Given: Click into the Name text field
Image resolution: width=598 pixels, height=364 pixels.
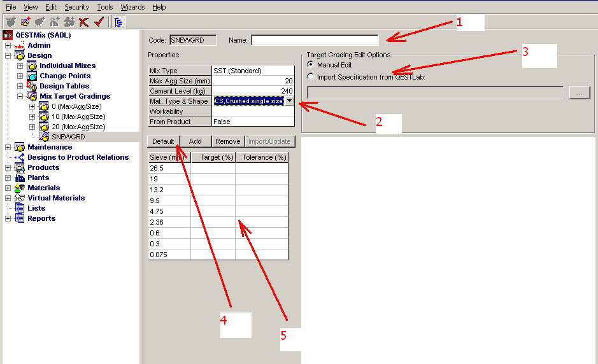Looking at the screenshot, I should click(315, 40).
